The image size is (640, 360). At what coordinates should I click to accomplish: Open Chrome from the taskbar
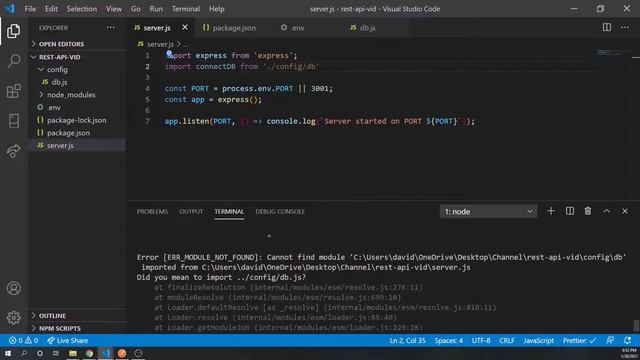coord(89,353)
